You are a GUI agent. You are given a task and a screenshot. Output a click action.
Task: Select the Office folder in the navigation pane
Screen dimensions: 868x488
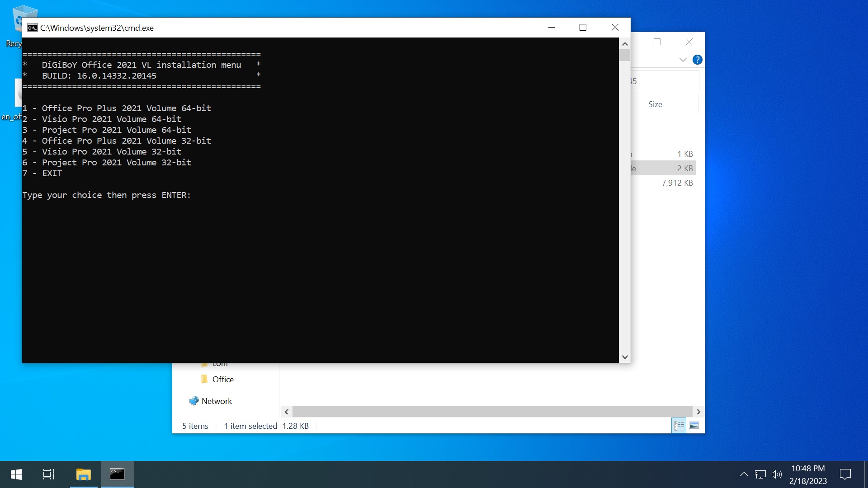(x=223, y=380)
